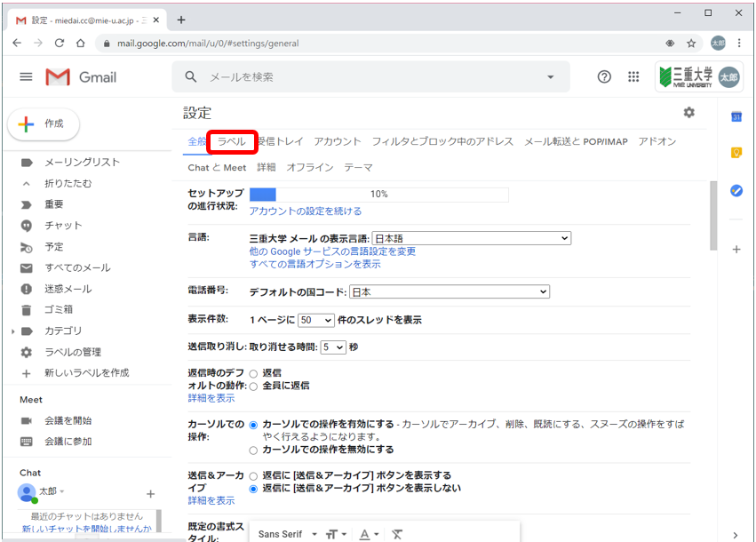Click アカウントの設定を続ける link
This screenshot has height=542, width=756.
click(x=306, y=211)
